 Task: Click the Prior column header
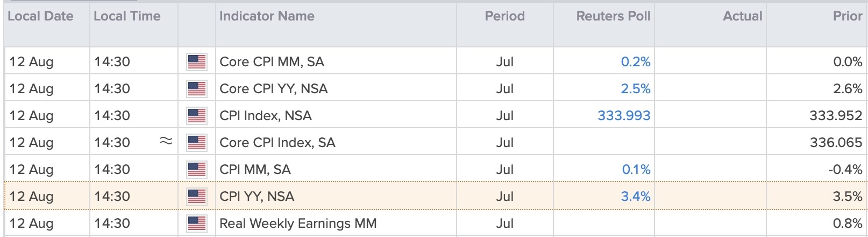click(x=848, y=16)
